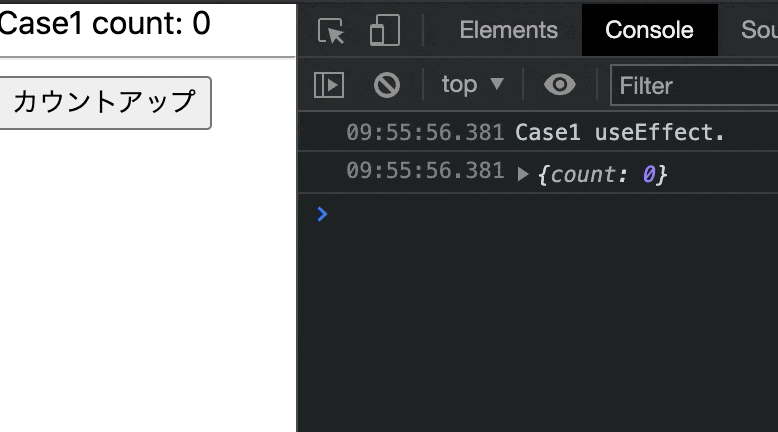Clear the console with the ban icon
This screenshot has width=778, height=432.
[387, 85]
